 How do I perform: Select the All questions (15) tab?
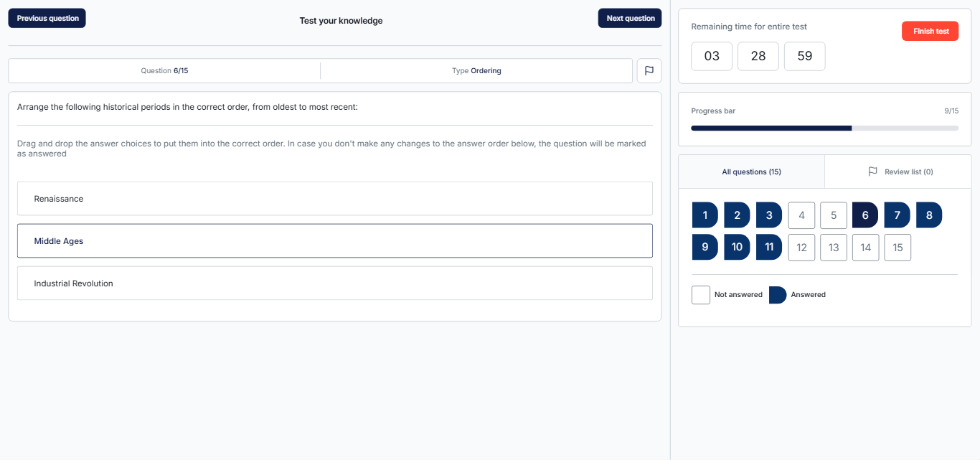751,172
